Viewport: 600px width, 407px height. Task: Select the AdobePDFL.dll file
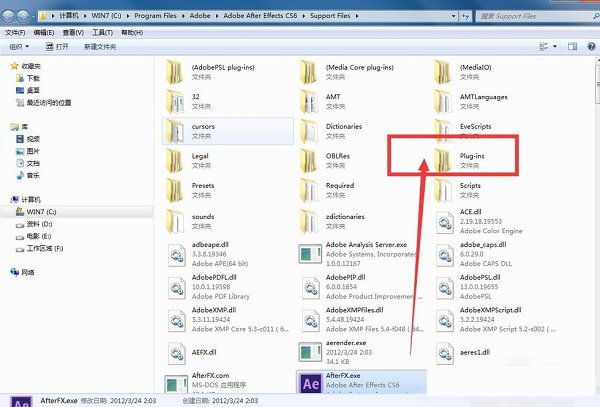[x=209, y=287]
